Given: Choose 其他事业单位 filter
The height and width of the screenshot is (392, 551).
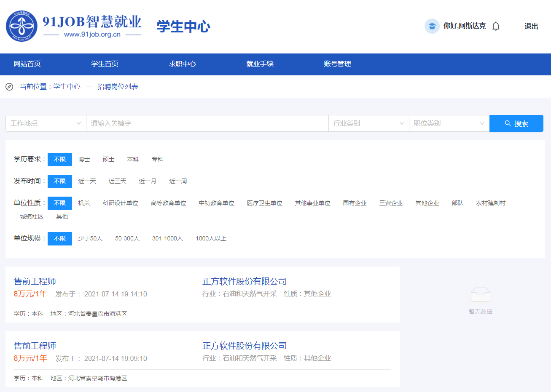Looking at the screenshot, I should 312,203.
